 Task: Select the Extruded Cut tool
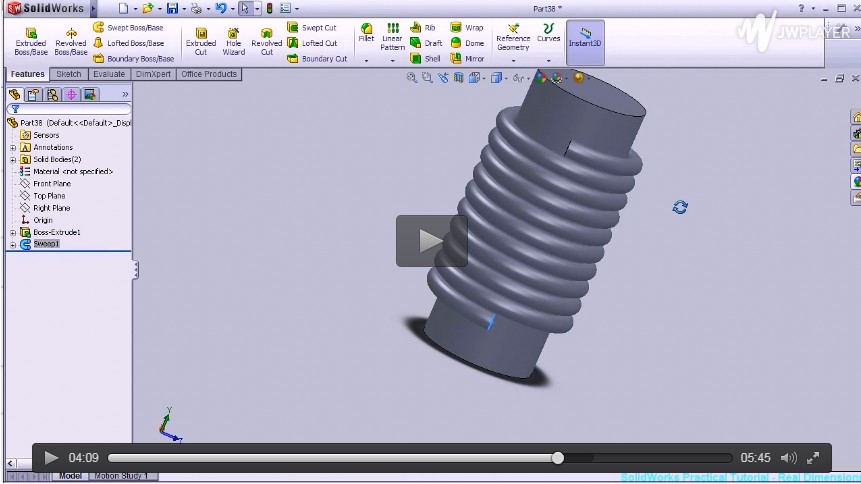coord(201,39)
